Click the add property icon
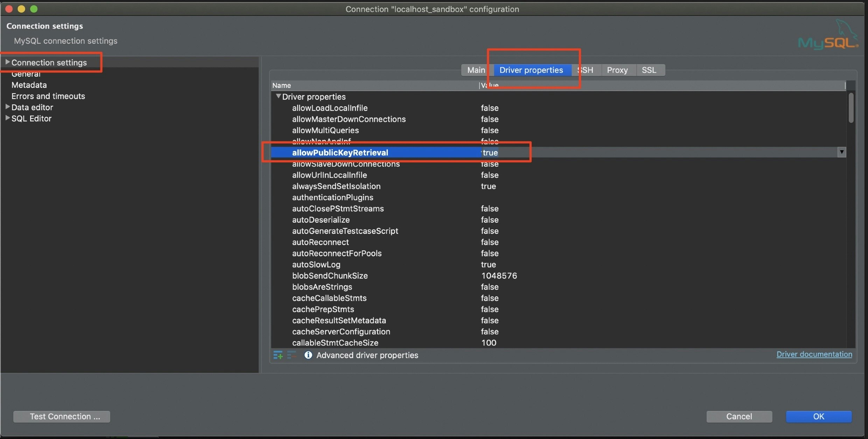This screenshot has height=439, width=868. [x=278, y=355]
